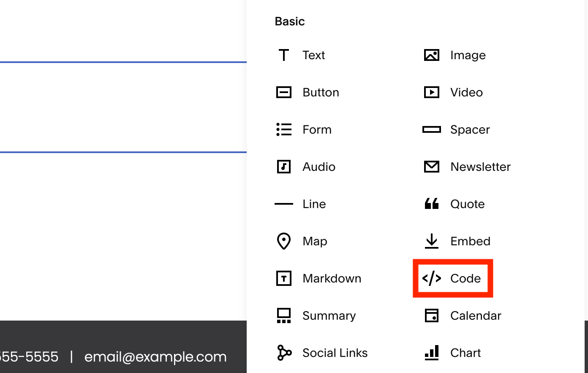
Task: Select the Text block icon
Action: point(284,55)
